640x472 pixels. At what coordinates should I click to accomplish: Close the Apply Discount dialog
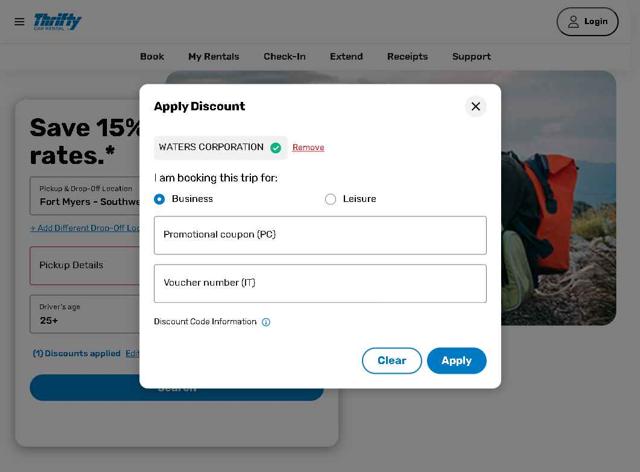click(476, 107)
